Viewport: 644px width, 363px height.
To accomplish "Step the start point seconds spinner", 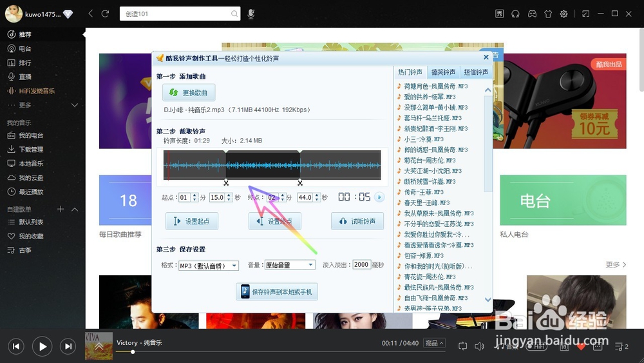I will (x=229, y=197).
